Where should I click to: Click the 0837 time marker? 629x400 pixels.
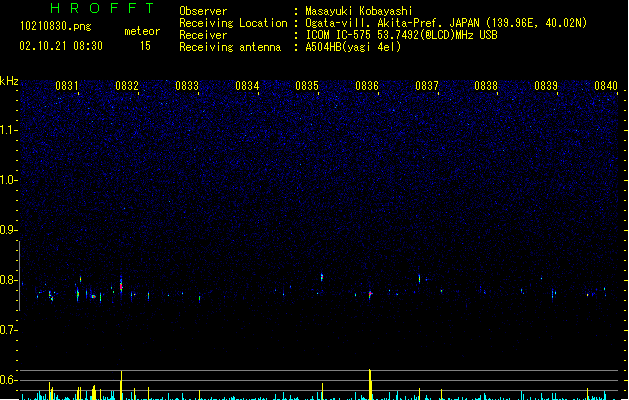tap(427, 86)
